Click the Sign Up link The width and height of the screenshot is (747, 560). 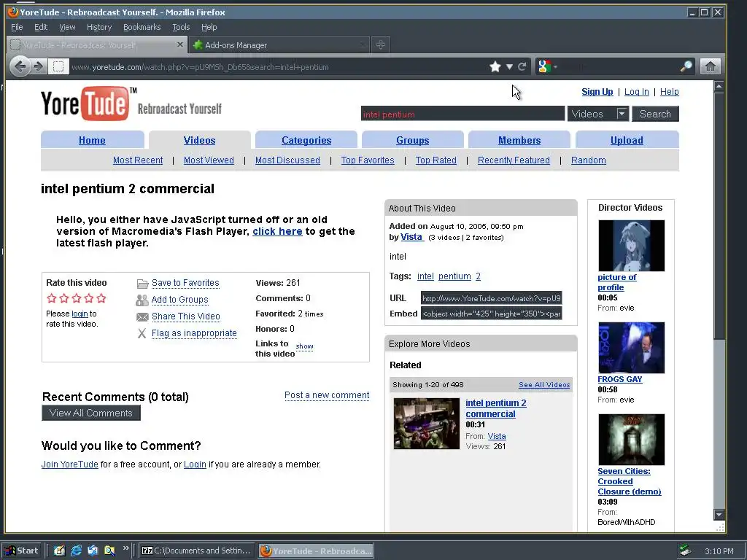click(x=597, y=91)
